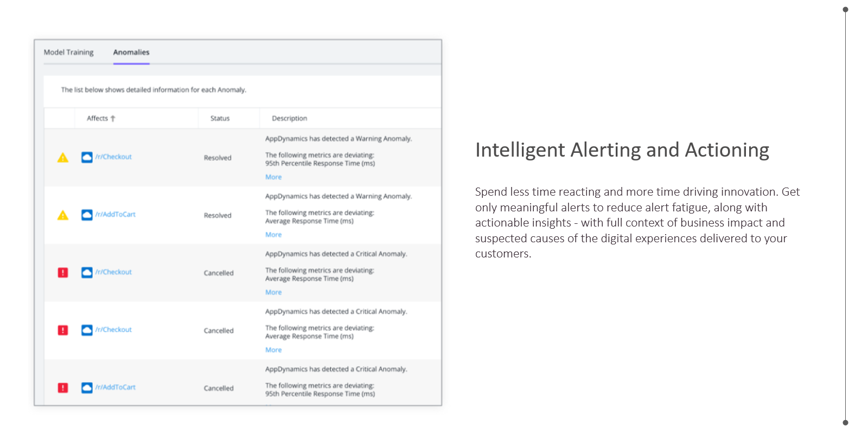Select the Anomalies tab

tap(131, 53)
